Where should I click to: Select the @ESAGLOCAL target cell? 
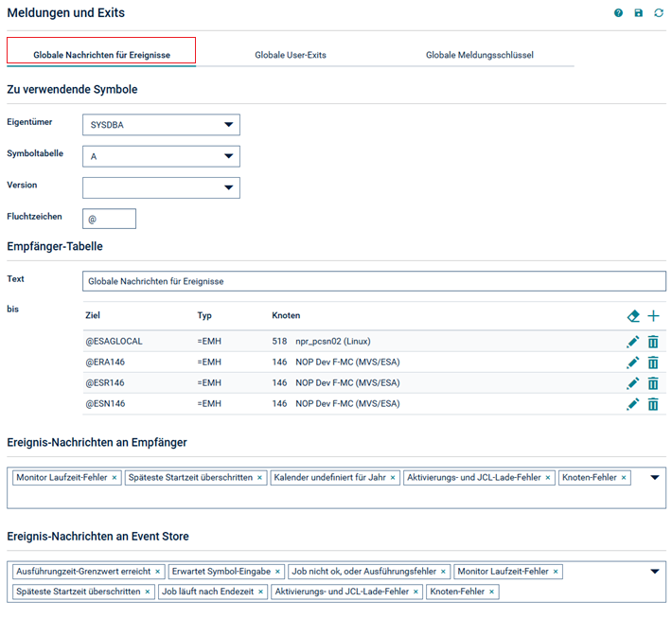point(114,342)
